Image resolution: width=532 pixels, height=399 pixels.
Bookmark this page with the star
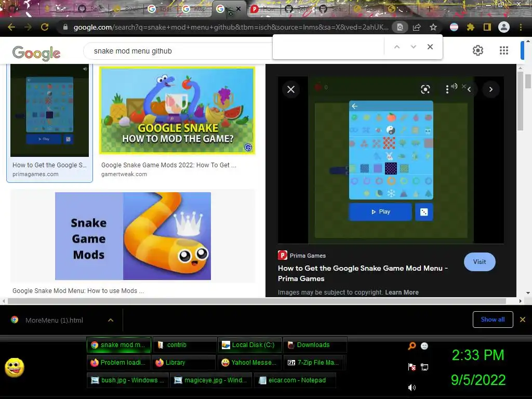[x=433, y=27]
